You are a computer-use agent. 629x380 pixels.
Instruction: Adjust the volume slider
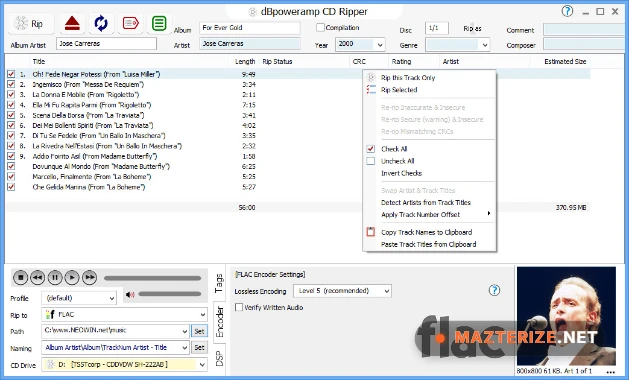pyautogui.click(x=170, y=294)
